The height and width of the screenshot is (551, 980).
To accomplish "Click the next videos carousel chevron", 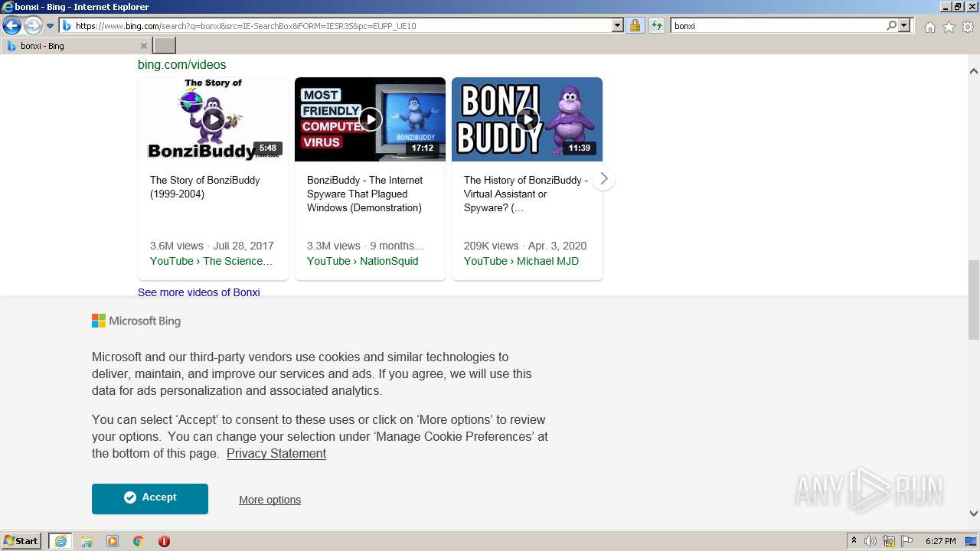I will pos(603,179).
